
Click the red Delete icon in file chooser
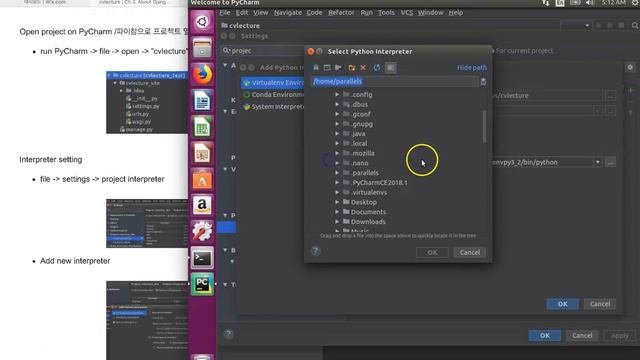point(363,67)
